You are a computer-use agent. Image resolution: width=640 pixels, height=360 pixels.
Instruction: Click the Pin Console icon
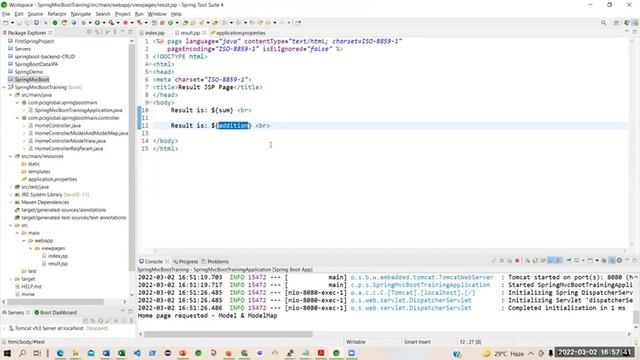click(568, 260)
